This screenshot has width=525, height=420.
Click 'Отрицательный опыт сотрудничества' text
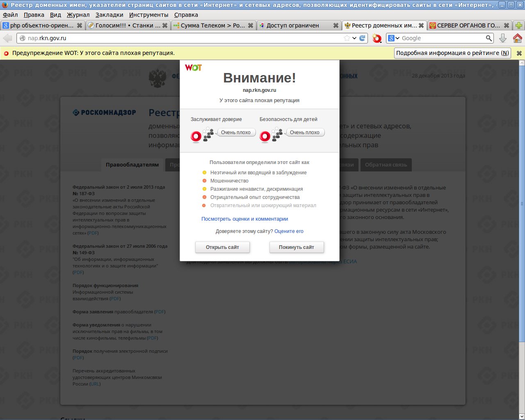pyautogui.click(x=255, y=197)
